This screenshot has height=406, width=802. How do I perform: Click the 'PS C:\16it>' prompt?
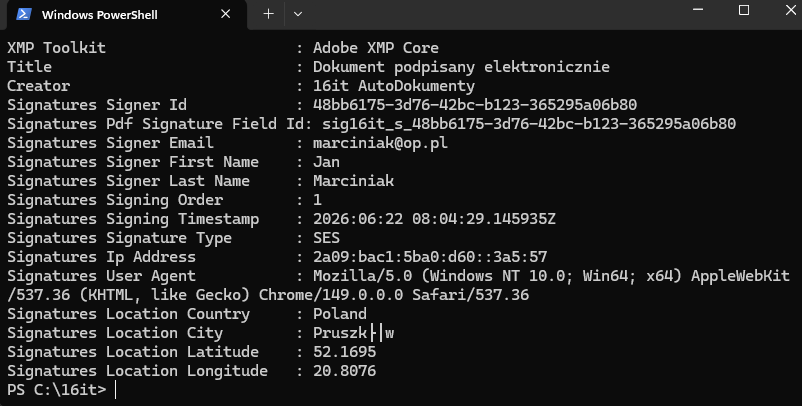click(x=56, y=390)
